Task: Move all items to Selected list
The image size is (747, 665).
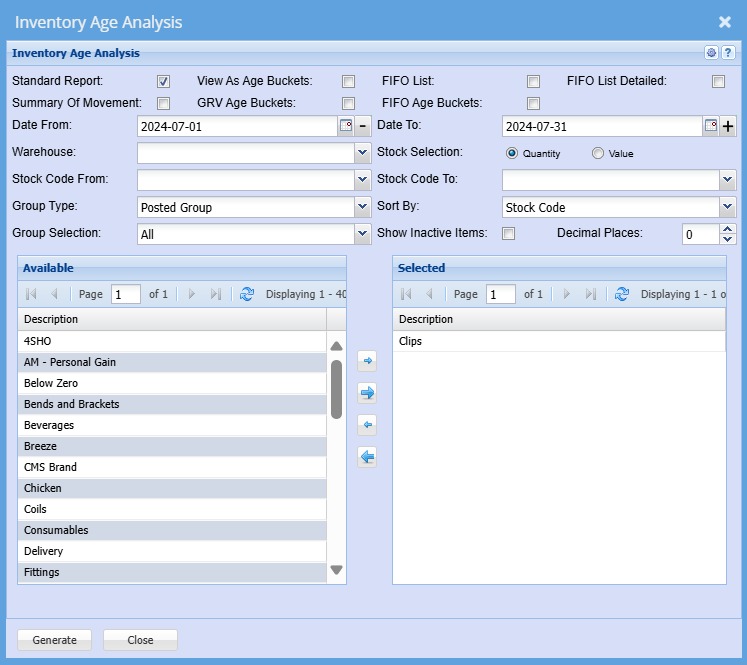Action: pos(367,392)
